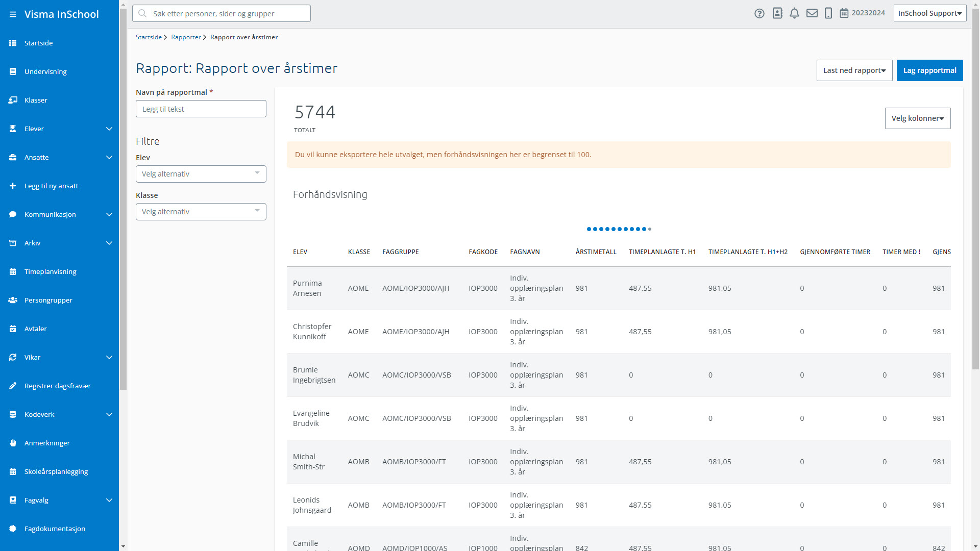Click the search magnifier icon

point(142,13)
